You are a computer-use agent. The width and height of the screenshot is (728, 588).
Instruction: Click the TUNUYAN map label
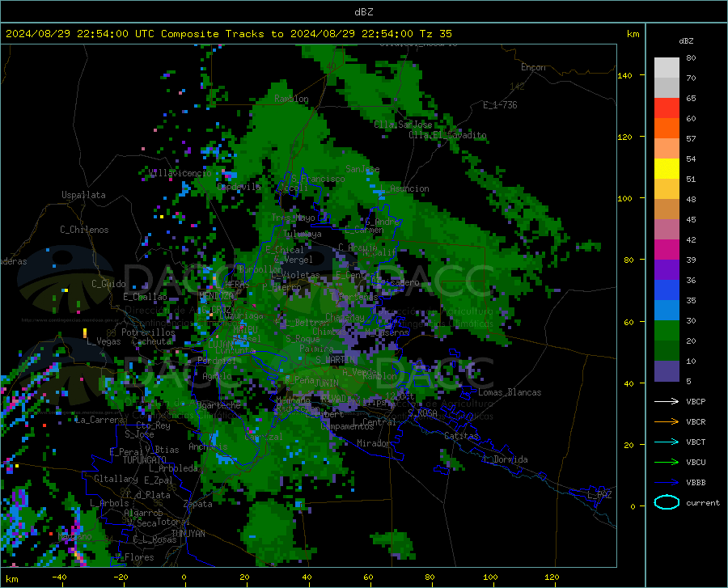click(188, 534)
